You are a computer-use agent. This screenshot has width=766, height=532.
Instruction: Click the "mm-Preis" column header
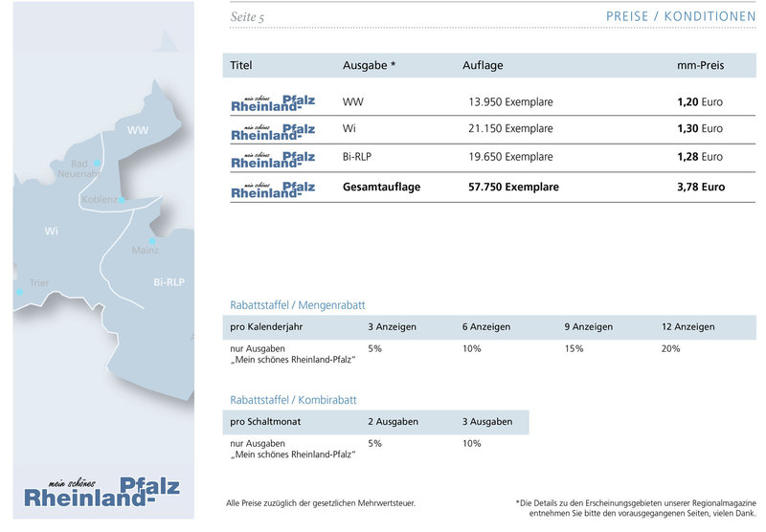pos(700,66)
